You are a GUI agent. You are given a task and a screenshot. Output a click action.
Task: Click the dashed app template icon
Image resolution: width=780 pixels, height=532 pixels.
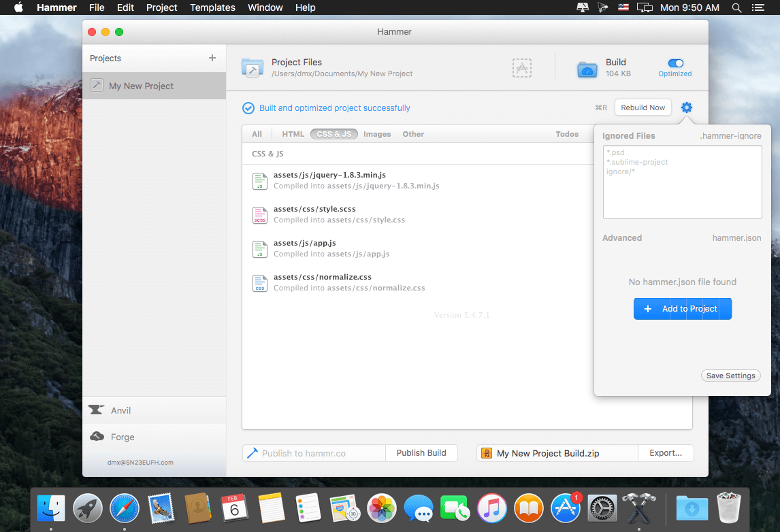(x=522, y=67)
